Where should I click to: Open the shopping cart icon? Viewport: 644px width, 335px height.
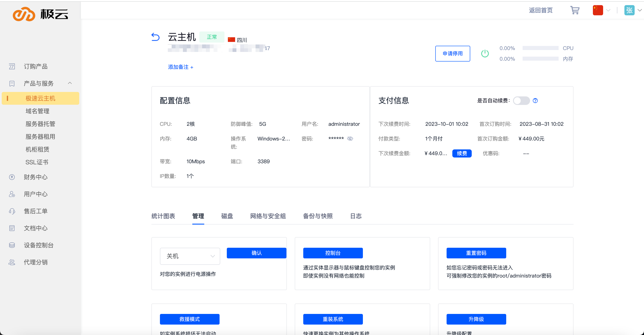(x=575, y=10)
